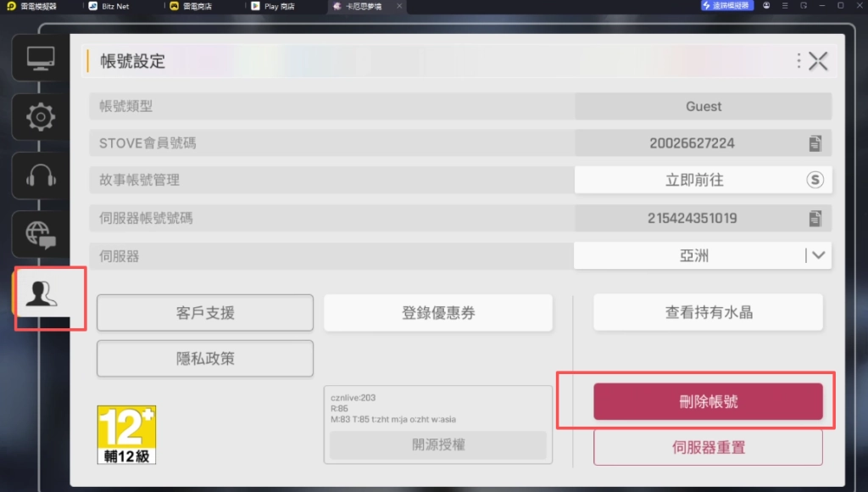
Task: Switch to the Bitz Net tab
Action: tap(114, 6)
